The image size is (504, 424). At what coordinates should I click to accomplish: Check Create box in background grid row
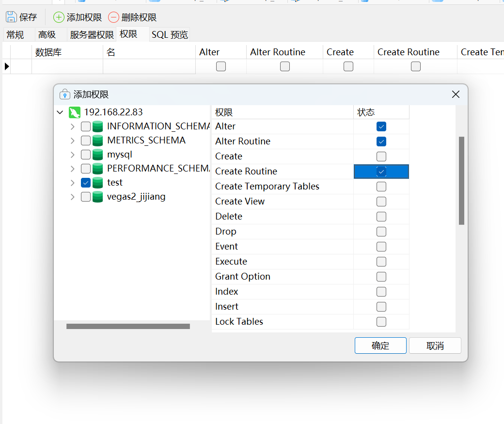(x=348, y=66)
